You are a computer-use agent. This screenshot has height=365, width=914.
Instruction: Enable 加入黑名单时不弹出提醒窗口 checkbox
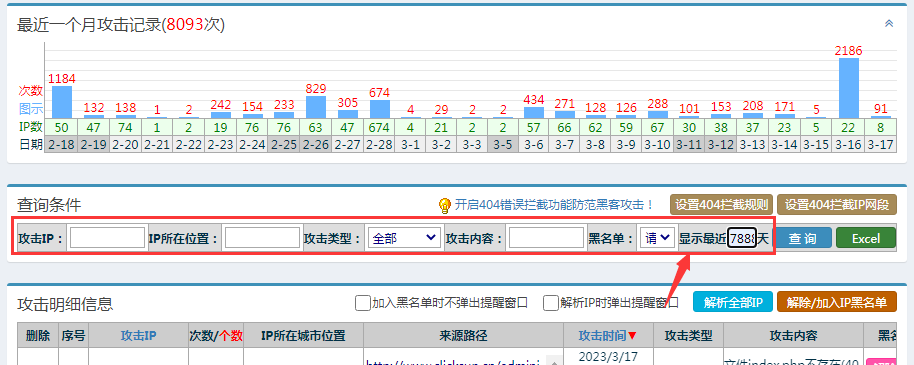click(362, 303)
